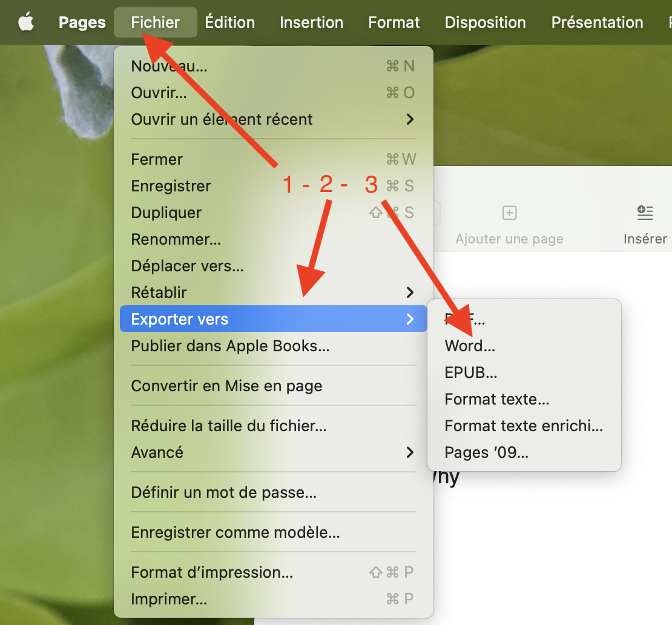Choose Dupliquer menu item
The width and height of the screenshot is (672, 625).
tap(166, 213)
